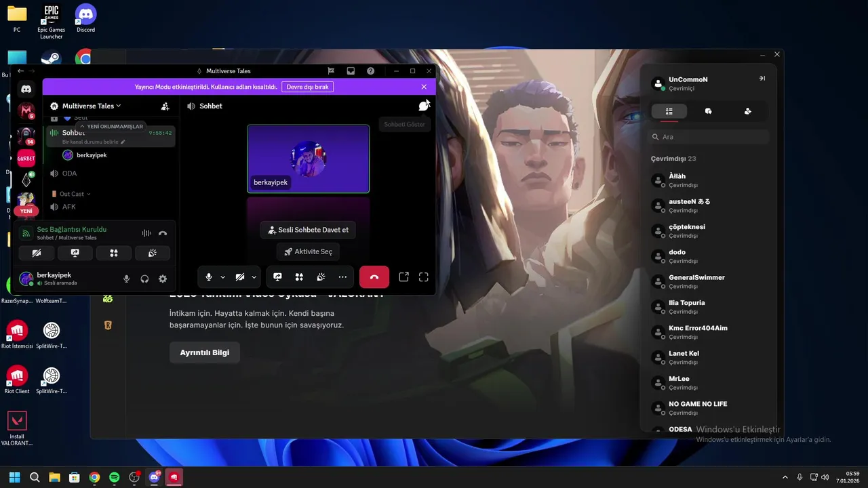The width and height of the screenshot is (868, 488).
Task: Open soundboard icon in call controls bar
Action: click(x=321, y=277)
